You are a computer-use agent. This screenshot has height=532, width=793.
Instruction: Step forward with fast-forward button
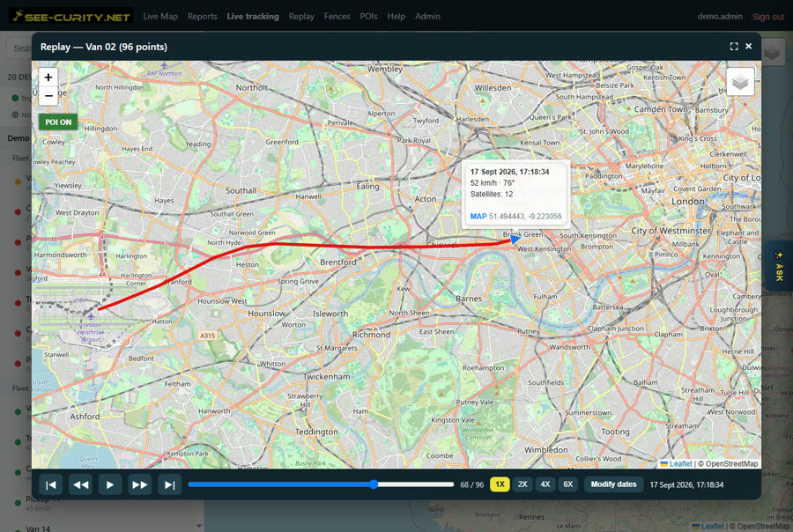click(x=139, y=484)
